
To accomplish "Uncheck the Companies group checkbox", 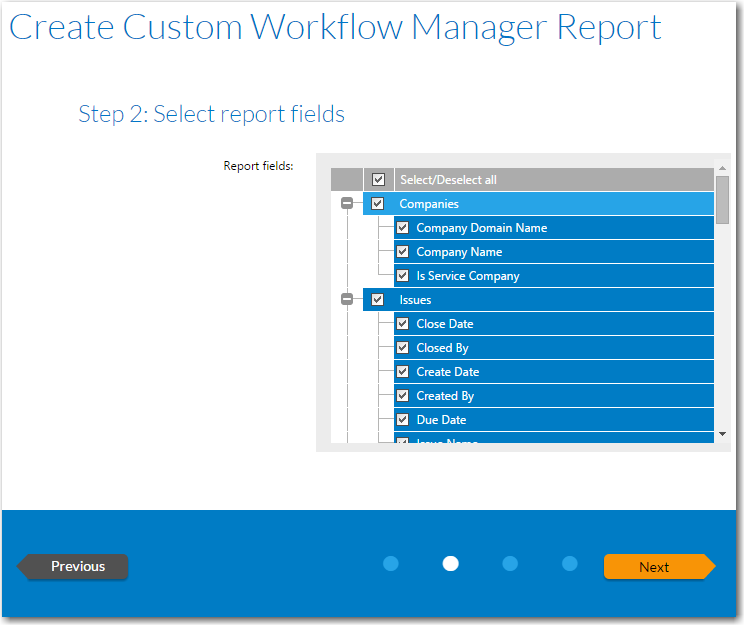I will [x=378, y=204].
